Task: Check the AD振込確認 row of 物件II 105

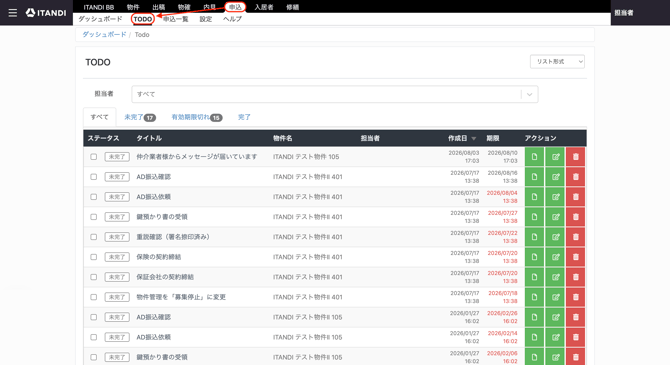Action: click(94, 318)
